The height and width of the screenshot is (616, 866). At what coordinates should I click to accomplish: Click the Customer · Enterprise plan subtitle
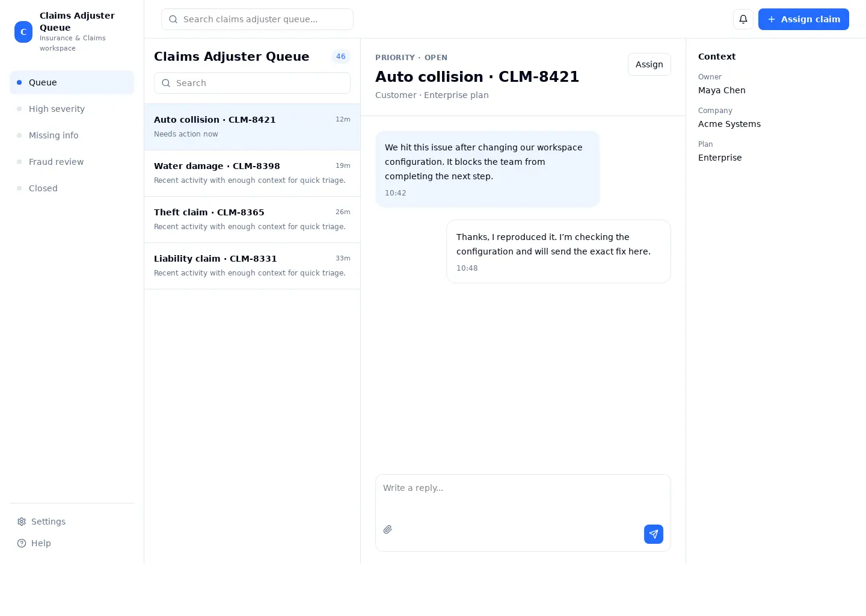[432, 95]
